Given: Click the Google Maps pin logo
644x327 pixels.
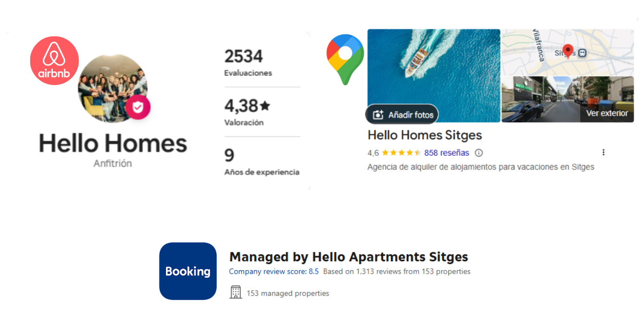Looking at the screenshot, I should 345,58.
